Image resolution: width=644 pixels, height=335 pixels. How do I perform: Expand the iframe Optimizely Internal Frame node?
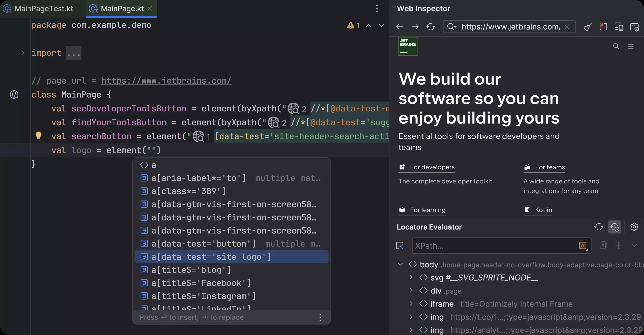[411, 304]
